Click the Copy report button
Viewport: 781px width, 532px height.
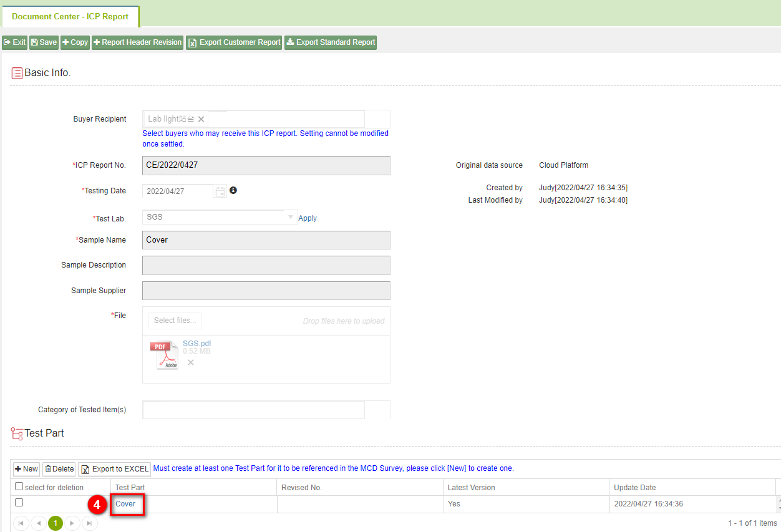click(75, 42)
